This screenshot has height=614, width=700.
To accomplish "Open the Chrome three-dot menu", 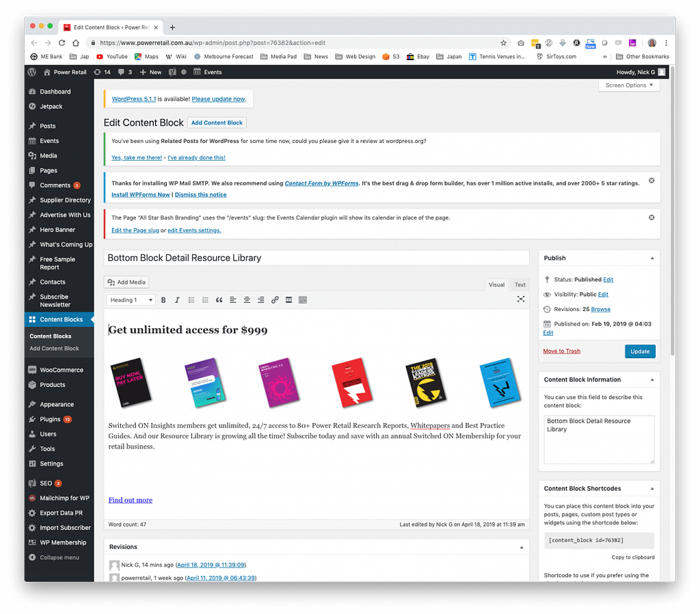I will click(x=666, y=43).
